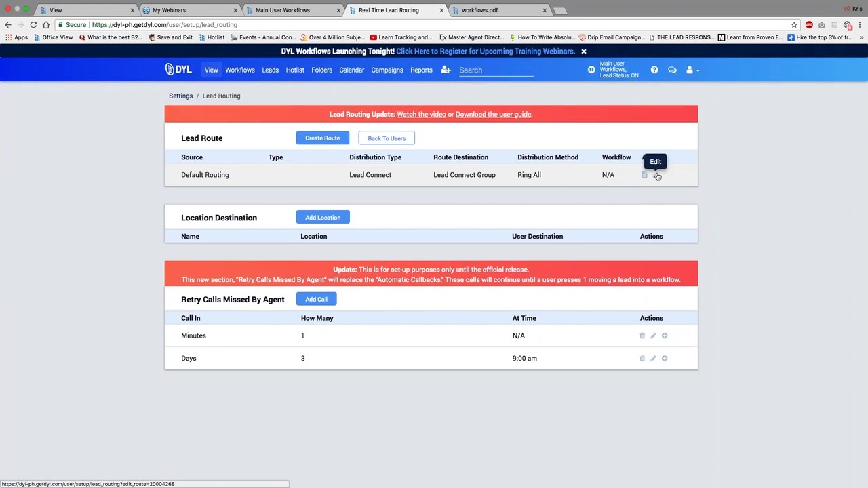Image resolution: width=868 pixels, height=488 pixels.
Task: Click the Days cell in Call In column
Action: point(189,358)
